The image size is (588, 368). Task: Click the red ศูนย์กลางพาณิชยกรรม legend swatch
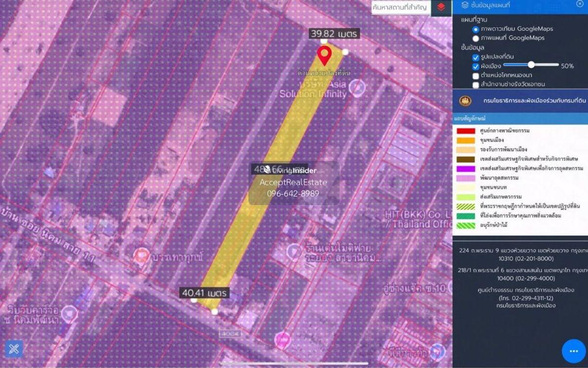(465, 131)
